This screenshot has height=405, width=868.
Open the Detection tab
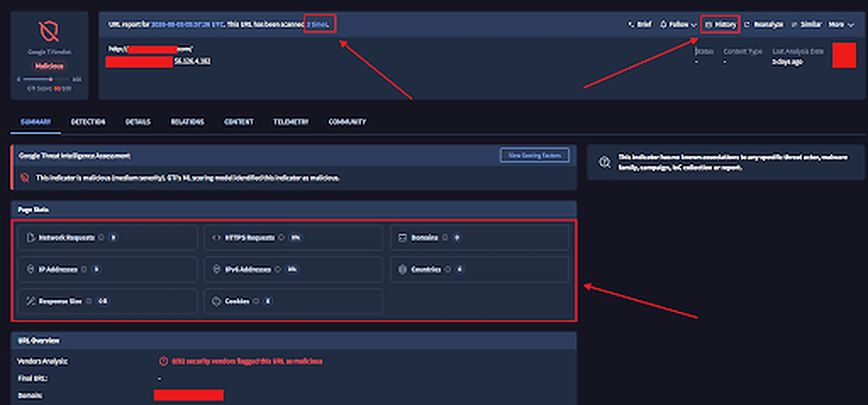point(88,122)
